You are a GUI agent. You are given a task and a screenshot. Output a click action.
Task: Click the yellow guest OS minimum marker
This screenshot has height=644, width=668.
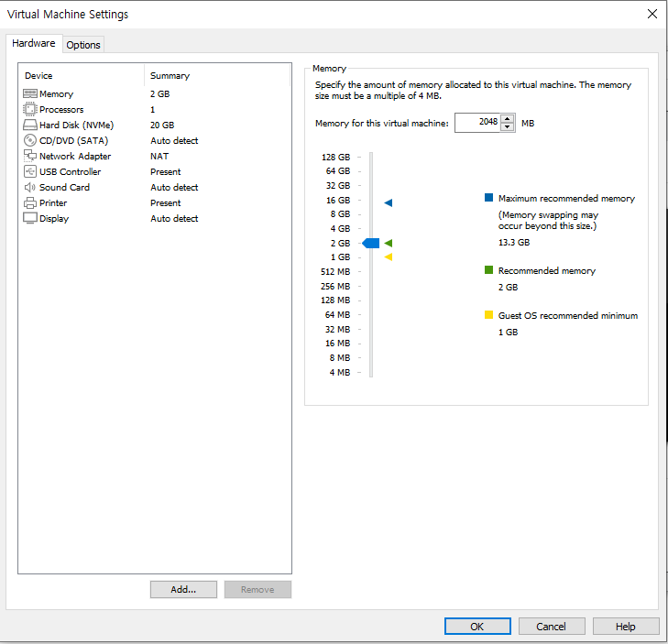coord(389,257)
